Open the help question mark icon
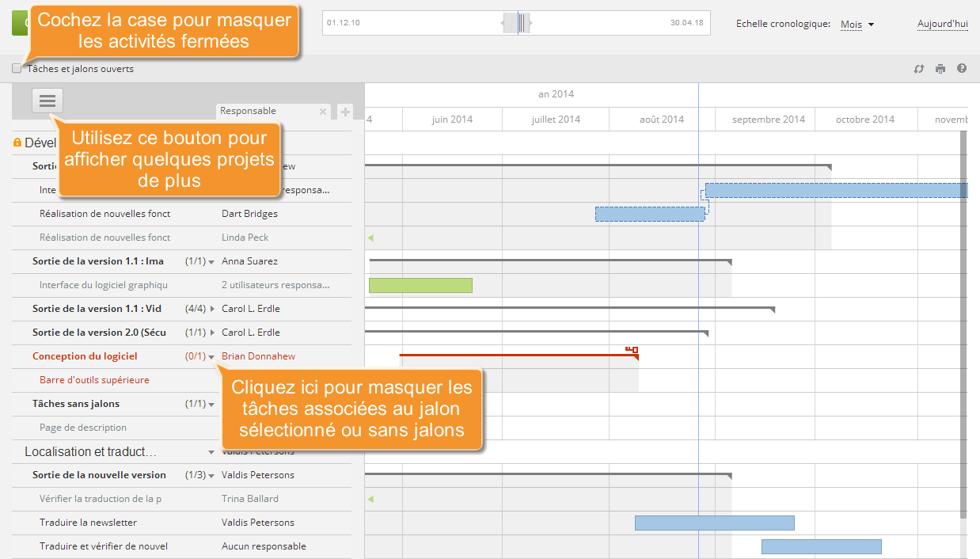The image size is (980, 559). (x=962, y=68)
